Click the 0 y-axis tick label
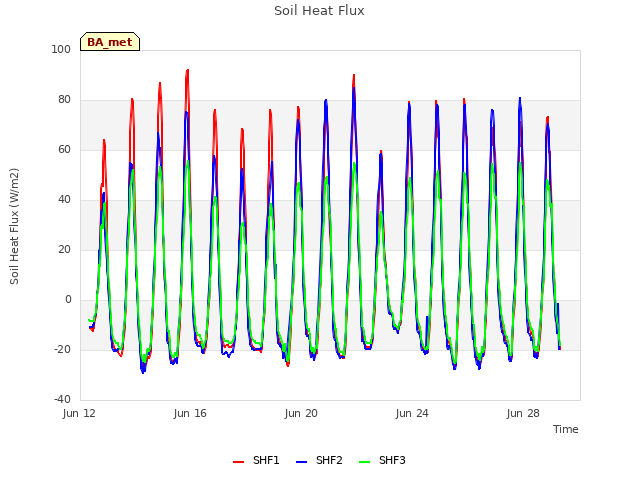The width and height of the screenshot is (640, 480). [x=68, y=300]
